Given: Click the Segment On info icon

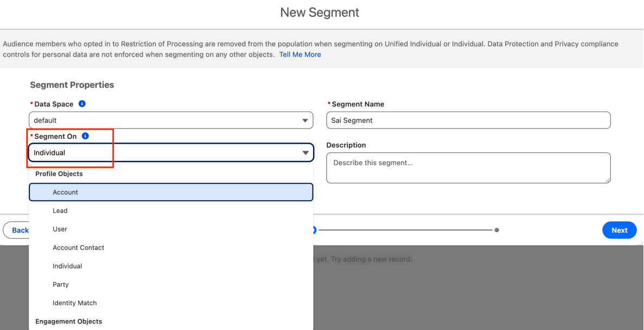Looking at the screenshot, I should [x=85, y=136].
